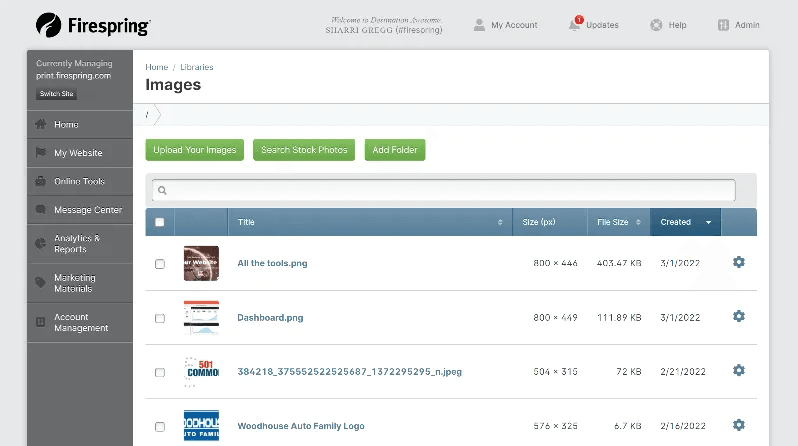
Task: Click the Online Tools briefcase icon
Action: click(41, 181)
